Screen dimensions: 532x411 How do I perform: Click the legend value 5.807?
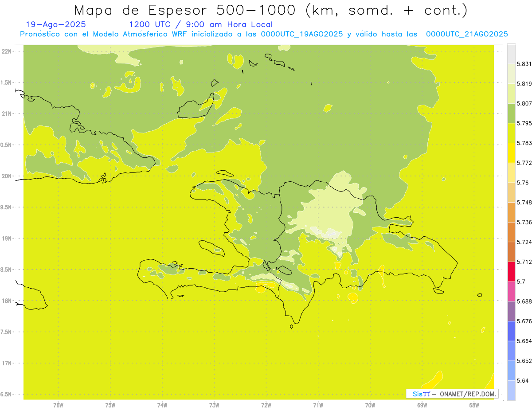point(524,103)
